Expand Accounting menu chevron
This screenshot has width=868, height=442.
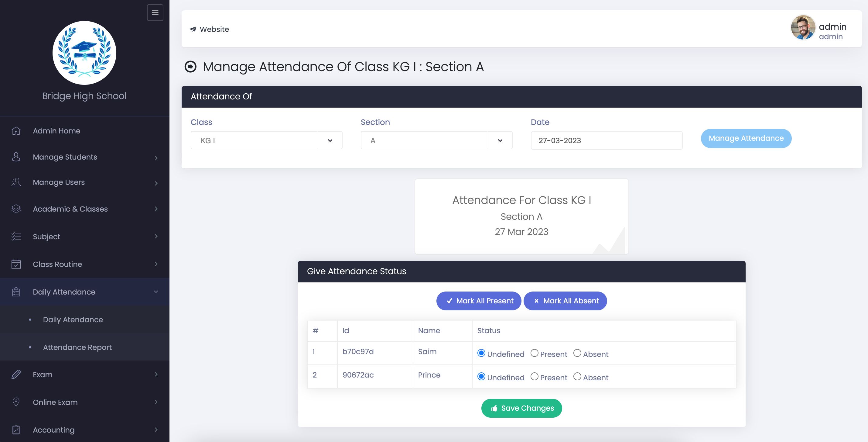point(156,430)
